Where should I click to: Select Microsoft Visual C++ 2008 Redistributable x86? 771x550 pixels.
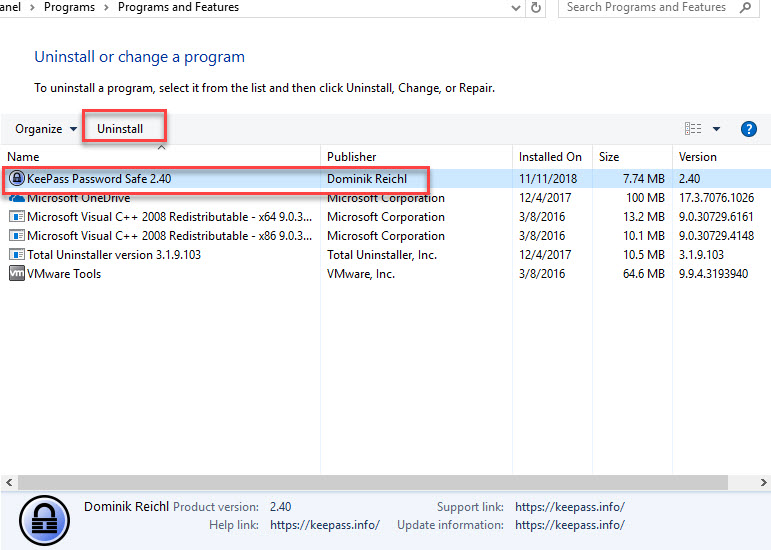386,236
